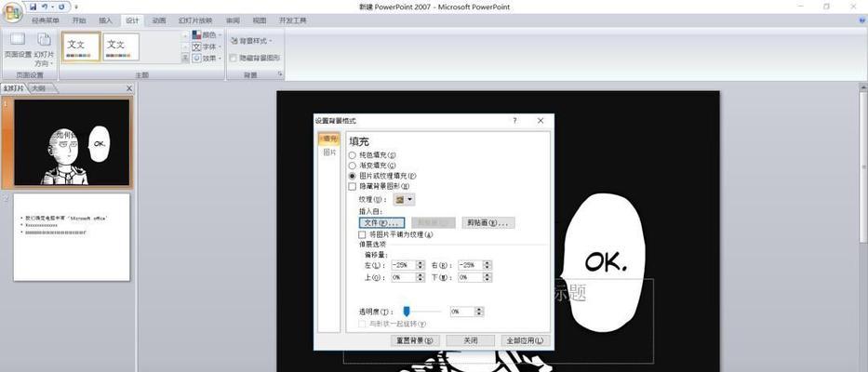
Task: Open theme 字体 (Fonts) dropdown
Action: point(207,46)
